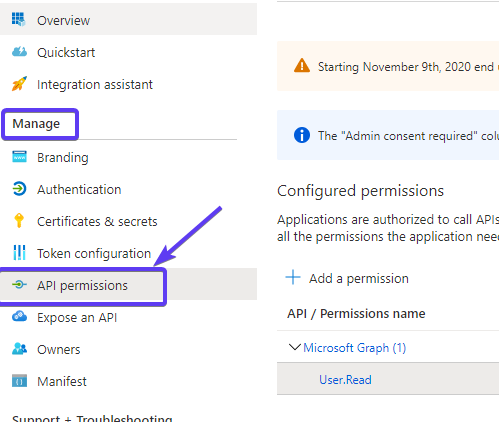Click the API permissions icon
This screenshot has height=422, width=499.
coord(19,284)
